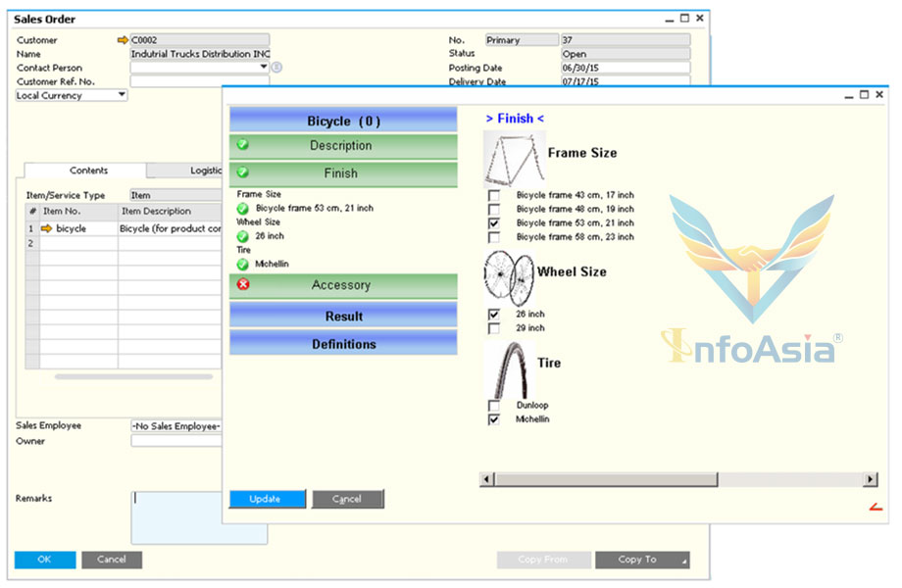Image resolution: width=902 pixels, height=588 pixels.
Task: Check Bicycle frame 58 cm, 23 inch
Action: click(493, 237)
